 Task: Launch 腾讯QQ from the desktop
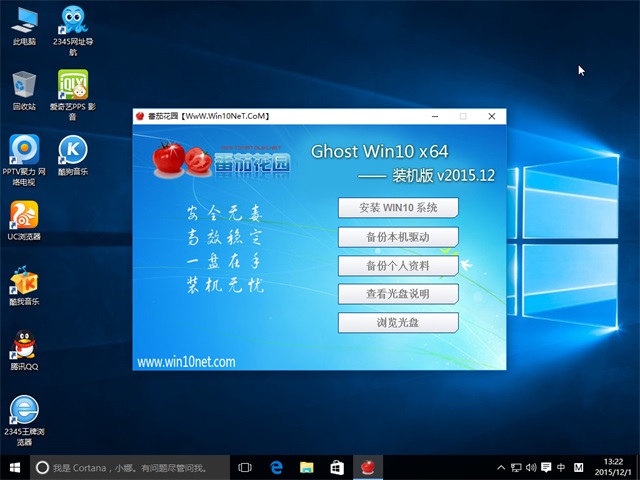click(x=24, y=346)
